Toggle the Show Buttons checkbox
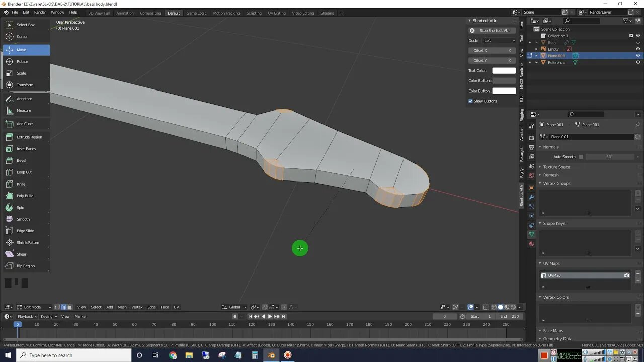 (x=471, y=101)
